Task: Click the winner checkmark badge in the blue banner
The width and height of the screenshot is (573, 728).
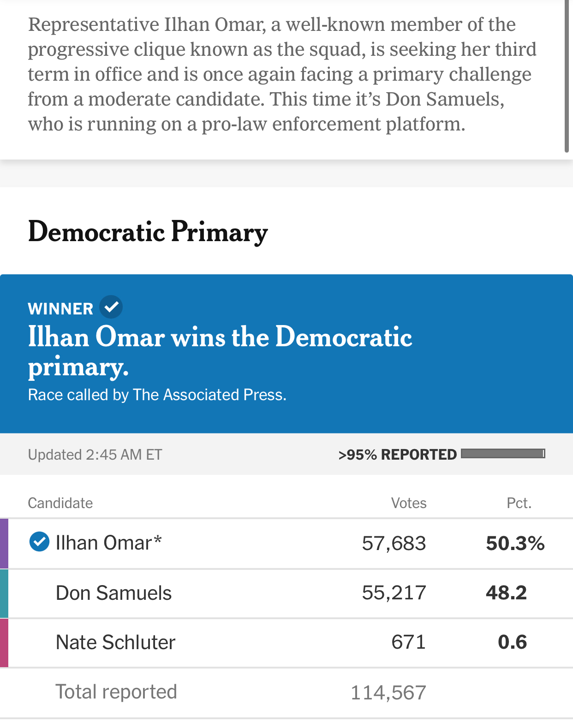Action: (111, 307)
